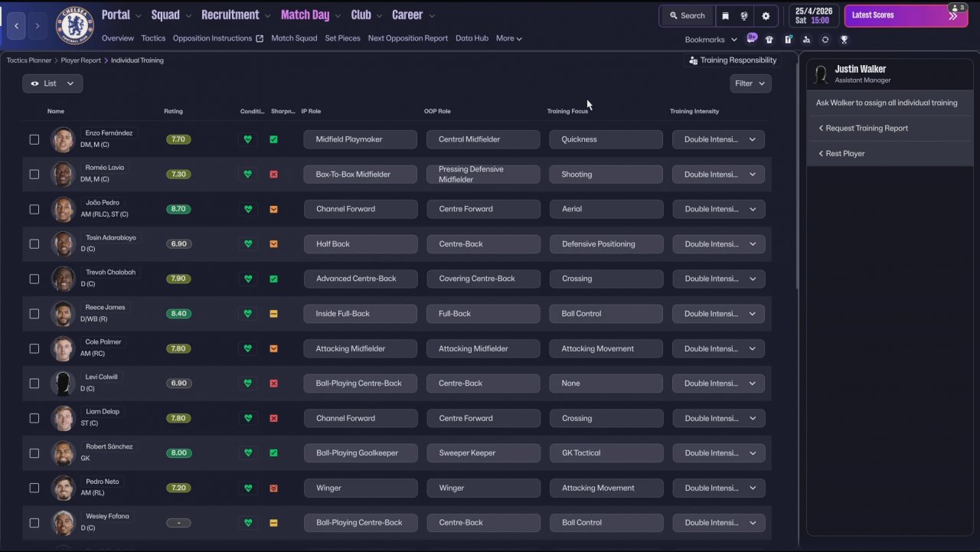Click the Latest Scores button
This screenshot has width=980, height=552.
coord(906,15)
